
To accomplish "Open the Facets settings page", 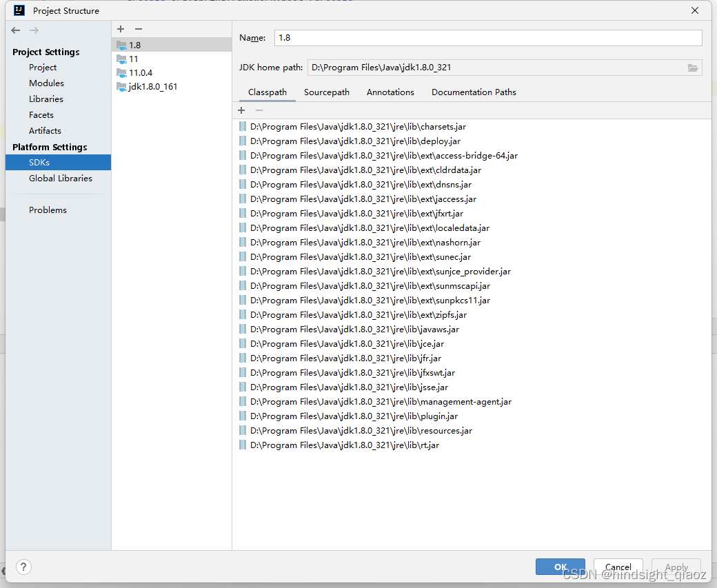I will (x=41, y=114).
